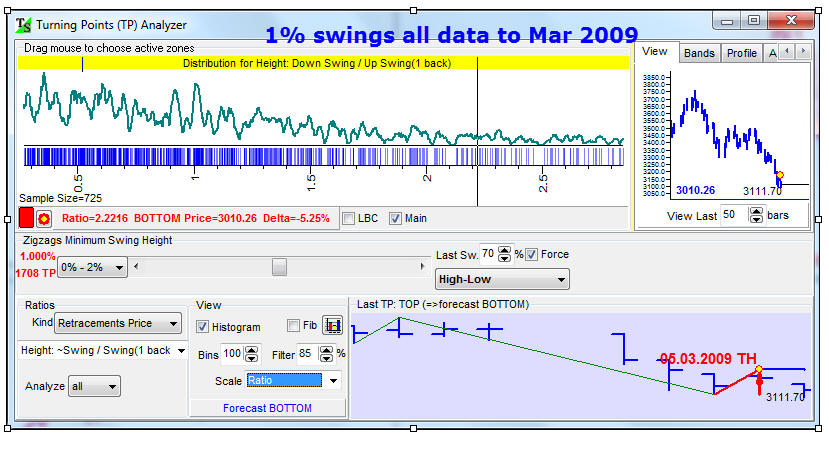Image resolution: width=829 pixels, height=456 pixels.
Task: Toggle the Histogram checkbox
Action: 203,327
